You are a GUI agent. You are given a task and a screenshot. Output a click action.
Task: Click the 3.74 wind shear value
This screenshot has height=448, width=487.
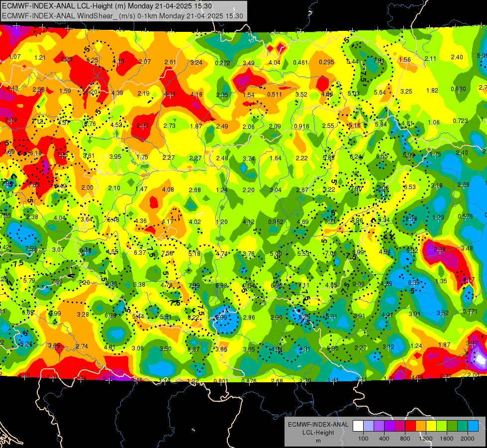(x=248, y=158)
